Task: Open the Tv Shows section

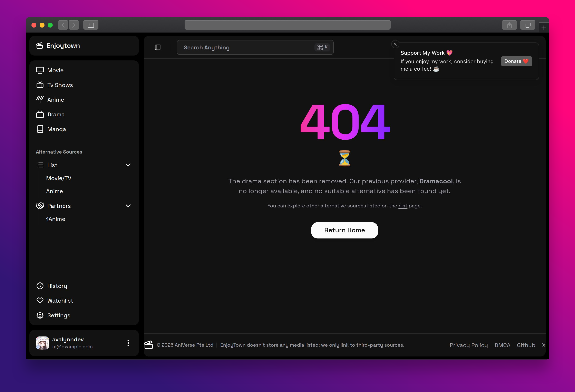Action: click(84, 85)
